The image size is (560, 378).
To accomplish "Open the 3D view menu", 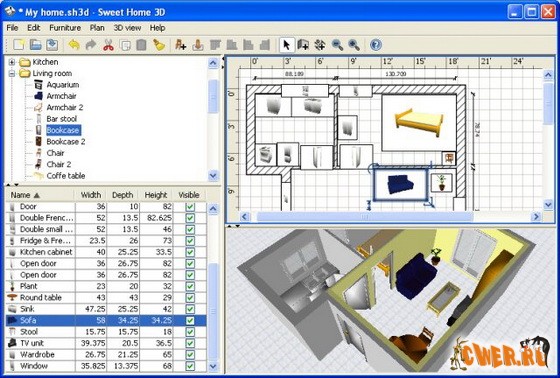I will 127,28.
